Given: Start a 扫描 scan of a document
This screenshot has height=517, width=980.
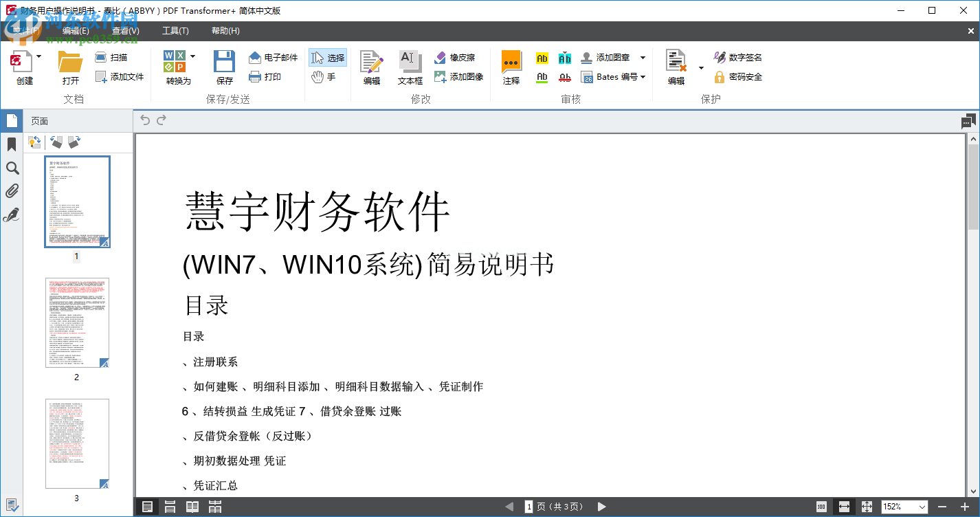Looking at the screenshot, I should [114, 58].
